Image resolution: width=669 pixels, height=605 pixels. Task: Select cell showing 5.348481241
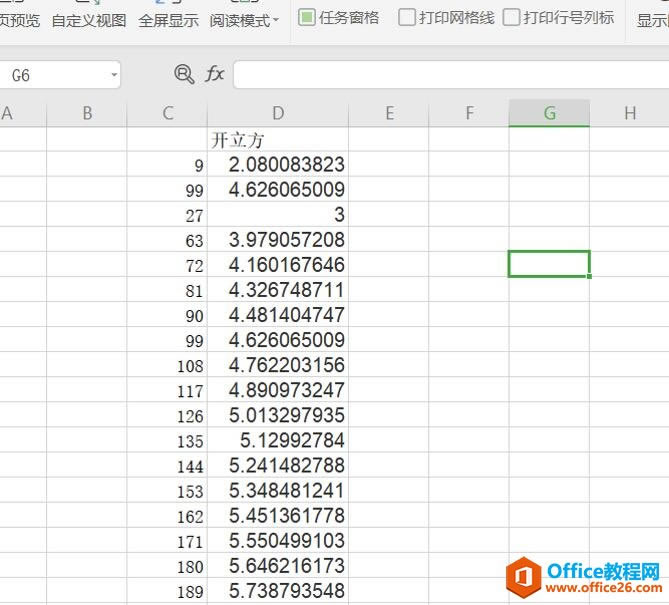coord(278,490)
